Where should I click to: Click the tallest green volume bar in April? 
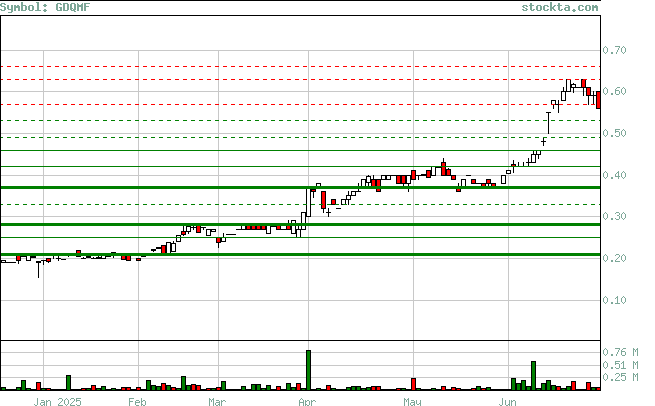click(309, 370)
